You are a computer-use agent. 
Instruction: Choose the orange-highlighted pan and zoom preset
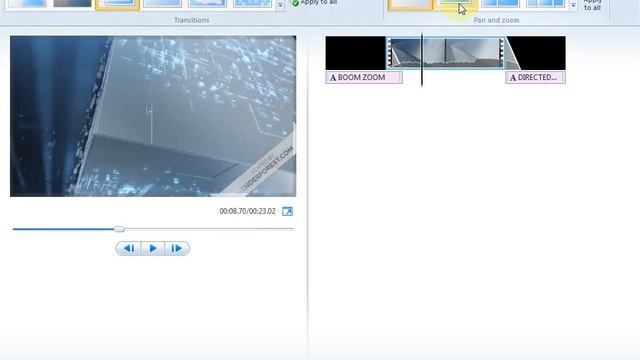tap(410, 4)
